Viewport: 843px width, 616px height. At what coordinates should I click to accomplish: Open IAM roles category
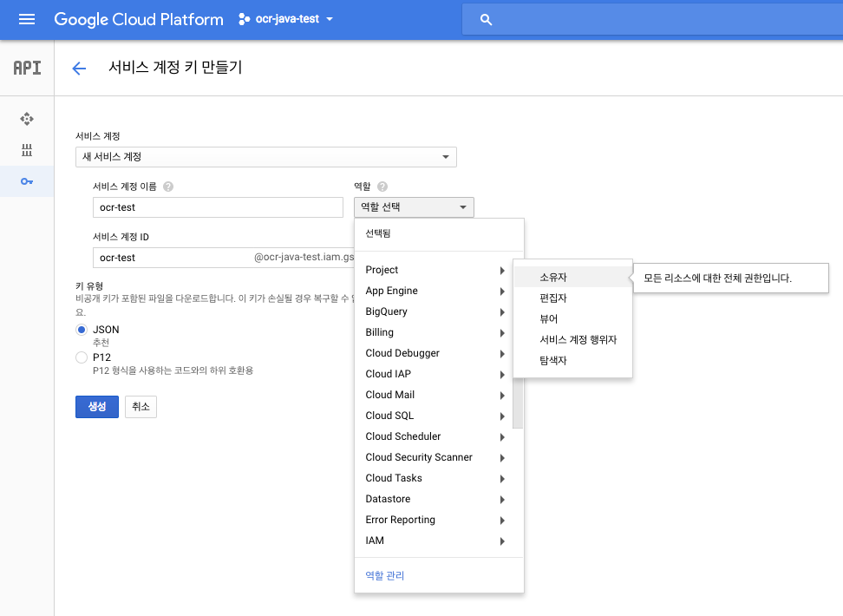(435, 541)
